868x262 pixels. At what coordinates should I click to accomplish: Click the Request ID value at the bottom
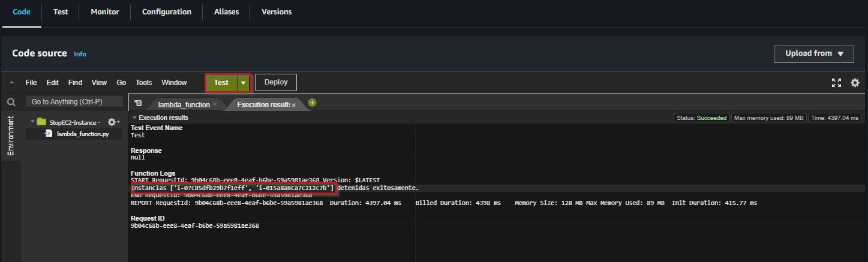(195, 226)
